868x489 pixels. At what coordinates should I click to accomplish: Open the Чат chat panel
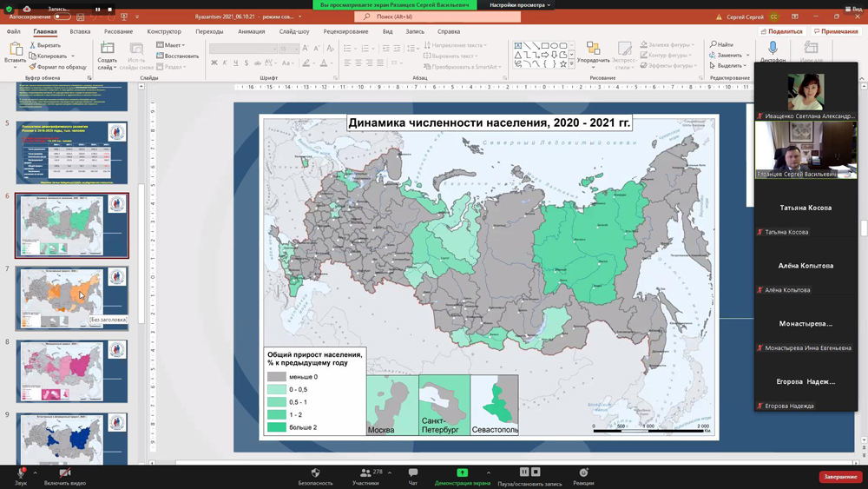click(413, 472)
